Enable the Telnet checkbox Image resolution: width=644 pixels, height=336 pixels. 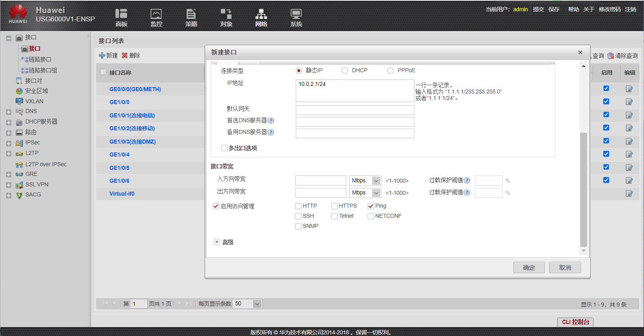pos(335,216)
